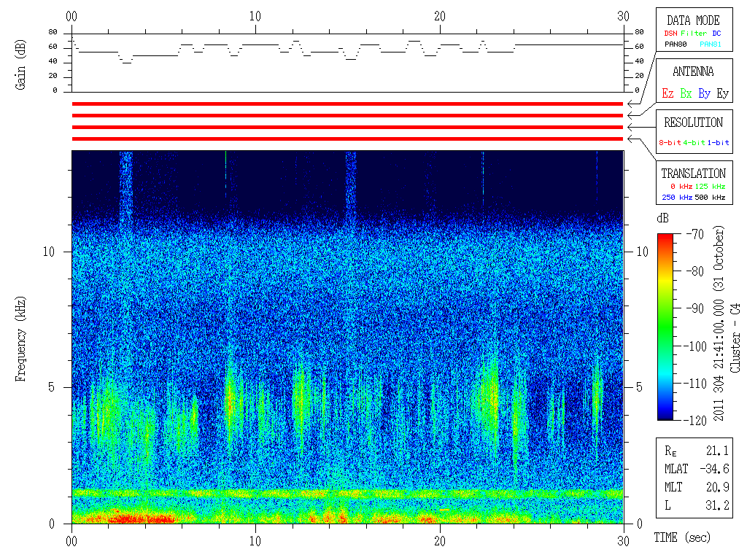Click the bottom red status bar for translation
747x560 pixels.
(x=347, y=139)
